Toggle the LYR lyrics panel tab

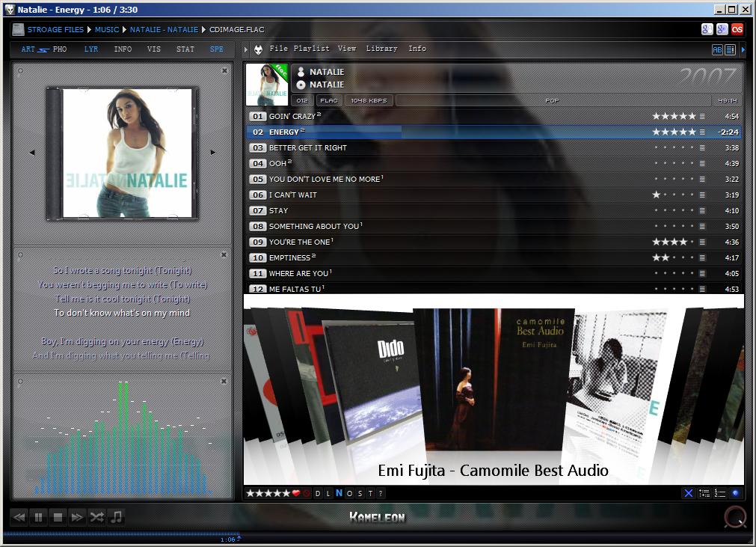point(91,49)
